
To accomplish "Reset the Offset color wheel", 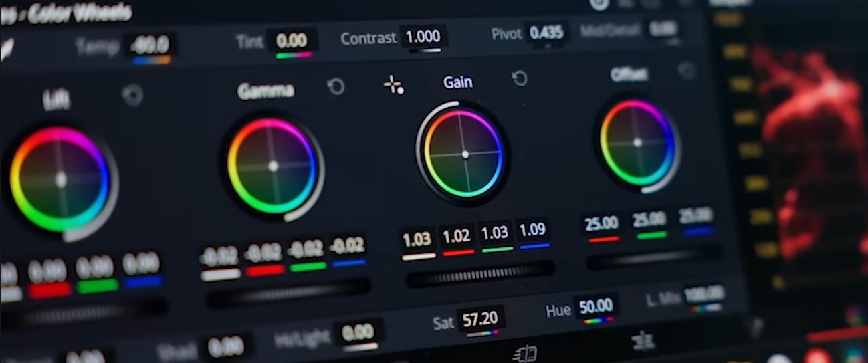I will pyautogui.click(x=687, y=71).
